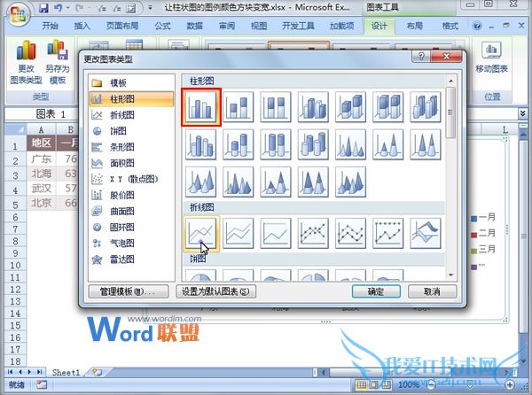Choose the 100% stacked line chart
532x395 pixels.
click(x=276, y=234)
